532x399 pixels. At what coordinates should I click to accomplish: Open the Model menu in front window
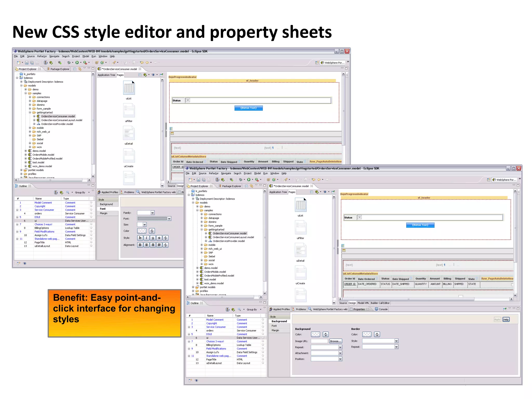click(x=257, y=173)
